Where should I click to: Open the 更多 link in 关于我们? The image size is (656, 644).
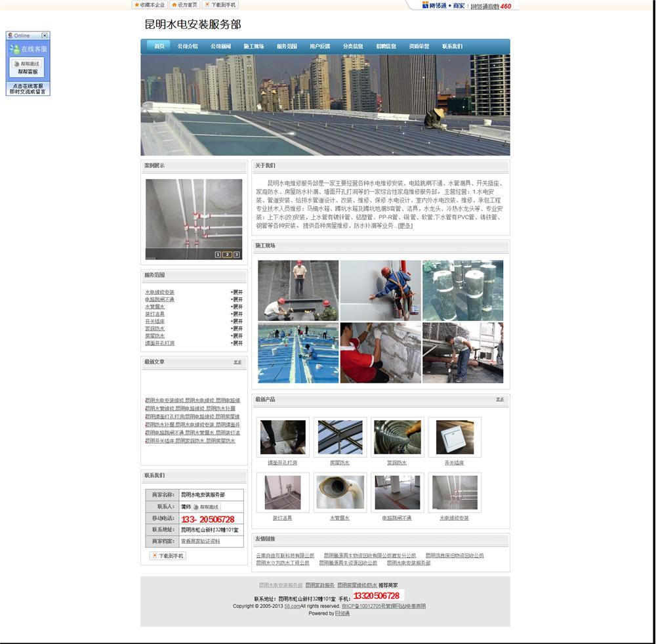coord(405,225)
